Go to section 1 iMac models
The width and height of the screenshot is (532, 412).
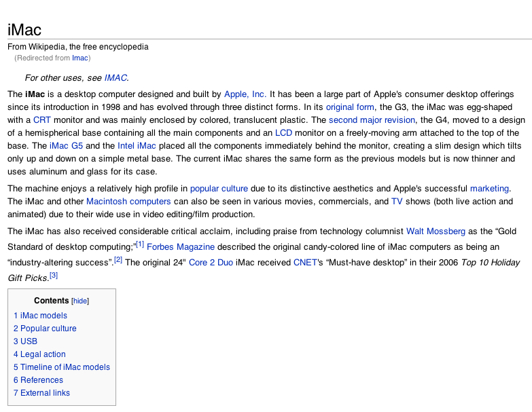pyautogui.click(x=40, y=316)
